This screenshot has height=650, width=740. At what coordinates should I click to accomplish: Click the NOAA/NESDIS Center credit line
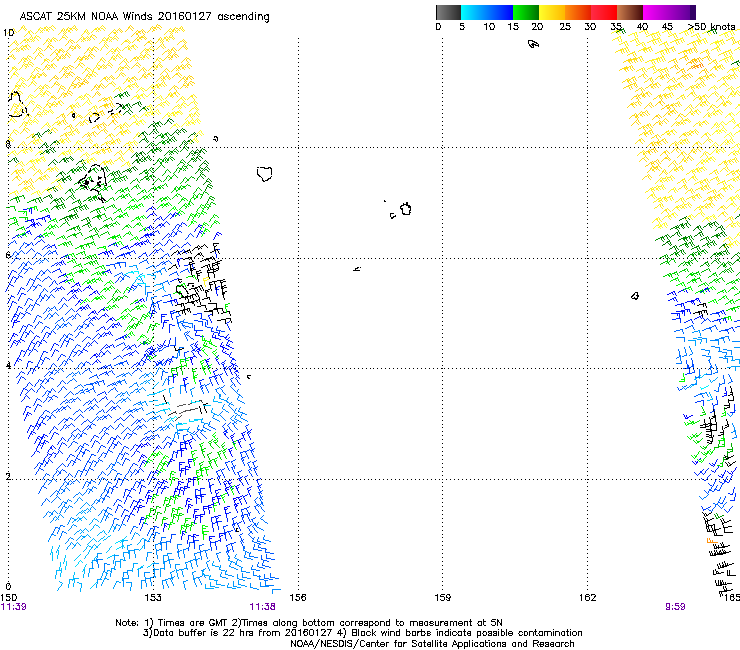(432, 644)
